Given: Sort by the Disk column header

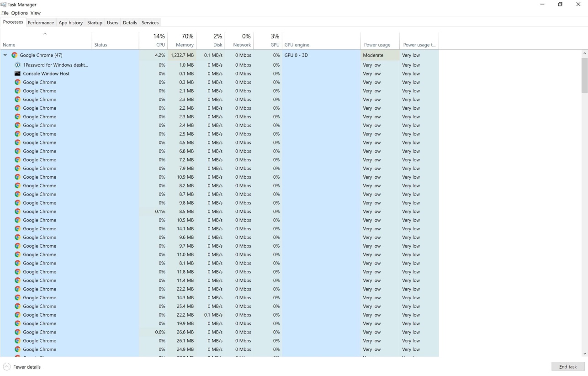Looking at the screenshot, I should click(x=211, y=40).
